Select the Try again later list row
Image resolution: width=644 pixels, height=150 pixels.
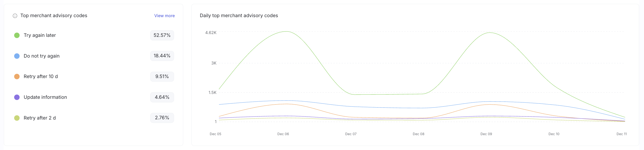click(77, 35)
